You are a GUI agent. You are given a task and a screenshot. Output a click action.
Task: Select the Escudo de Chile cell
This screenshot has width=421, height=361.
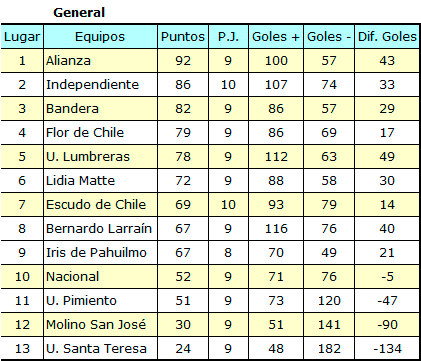[100, 205]
